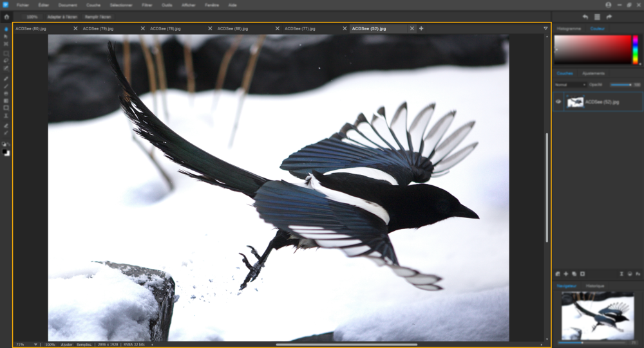
Task: Open the Couche menu
Action: (93, 5)
